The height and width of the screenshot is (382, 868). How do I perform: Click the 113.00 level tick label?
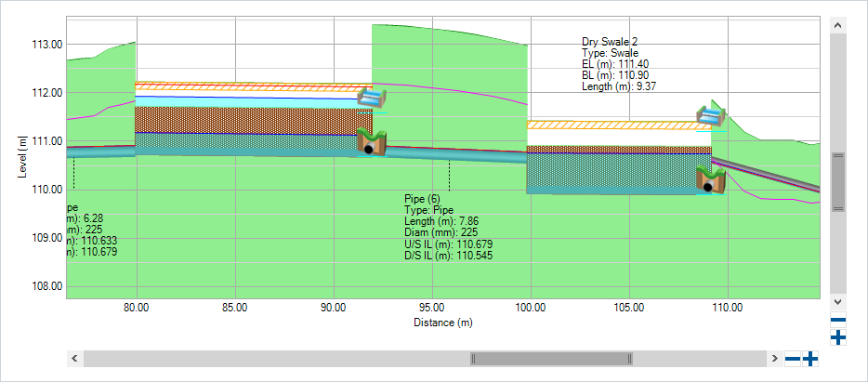click(x=46, y=45)
